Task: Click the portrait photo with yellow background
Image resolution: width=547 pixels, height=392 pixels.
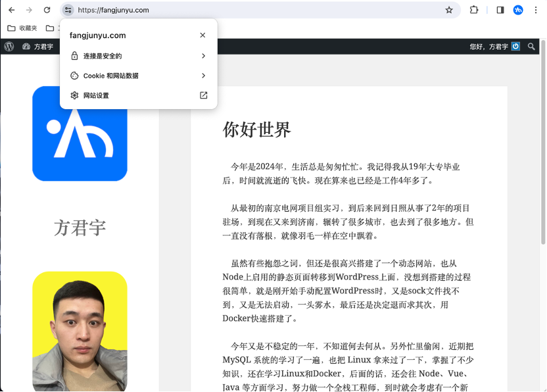Action: click(80, 331)
